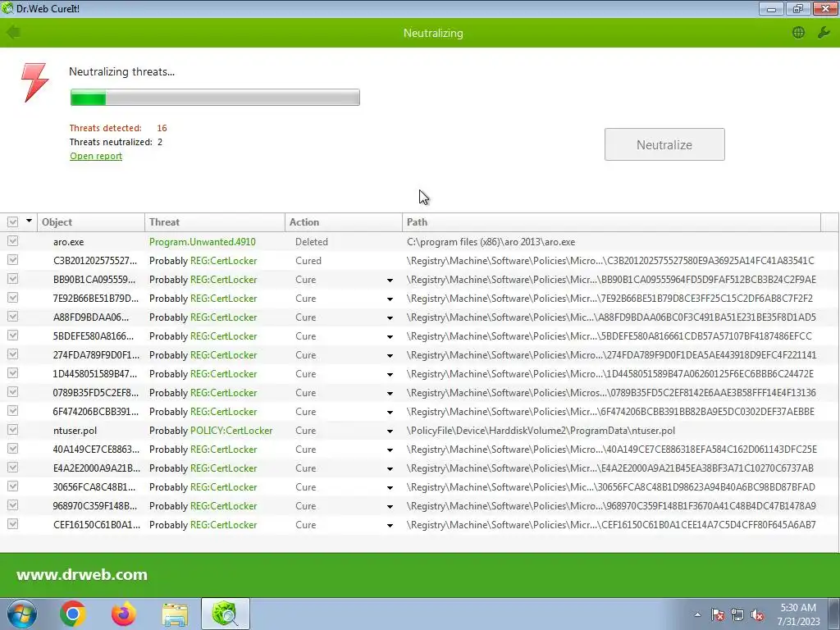Open Cure action dropdown for ntuser.pol
Screen dimensions: 840x630
click(390, 431)
